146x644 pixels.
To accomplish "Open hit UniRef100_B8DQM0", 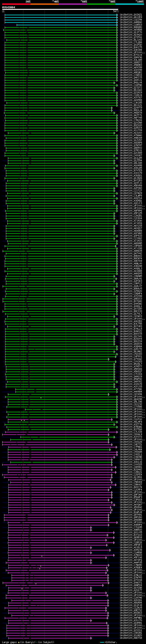I will pos(131,27).
